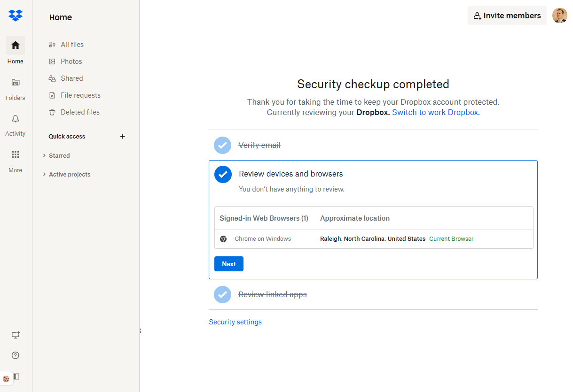
Task: Click the Verify email checkmark circle
Action: (x=222, y=146)
